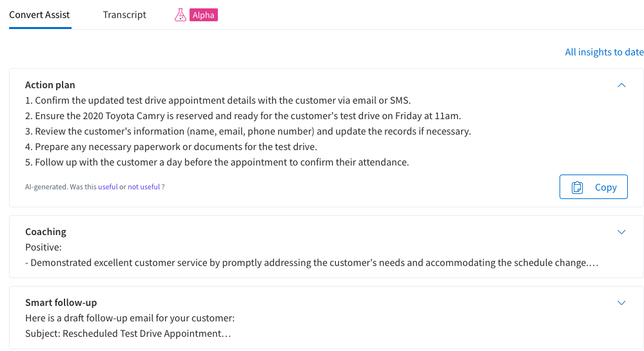Copy the action plan text

[594, 187]
